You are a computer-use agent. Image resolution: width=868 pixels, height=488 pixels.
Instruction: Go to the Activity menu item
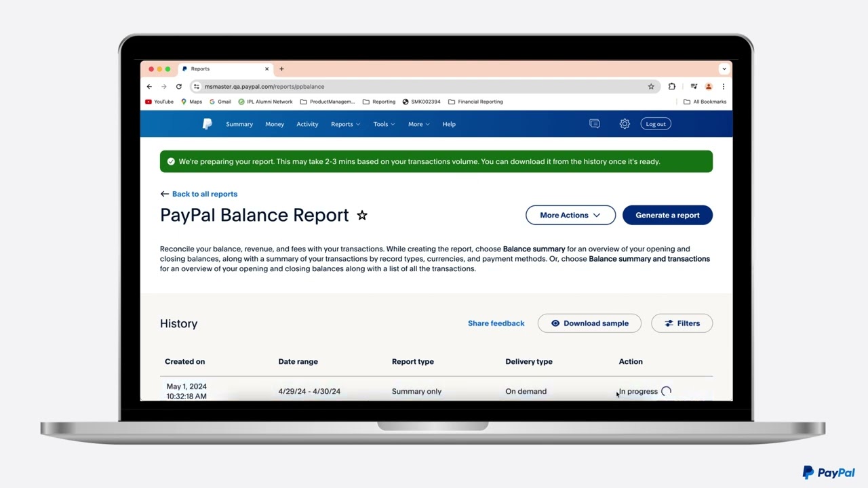pyautogui.click(x=307, y=124)
